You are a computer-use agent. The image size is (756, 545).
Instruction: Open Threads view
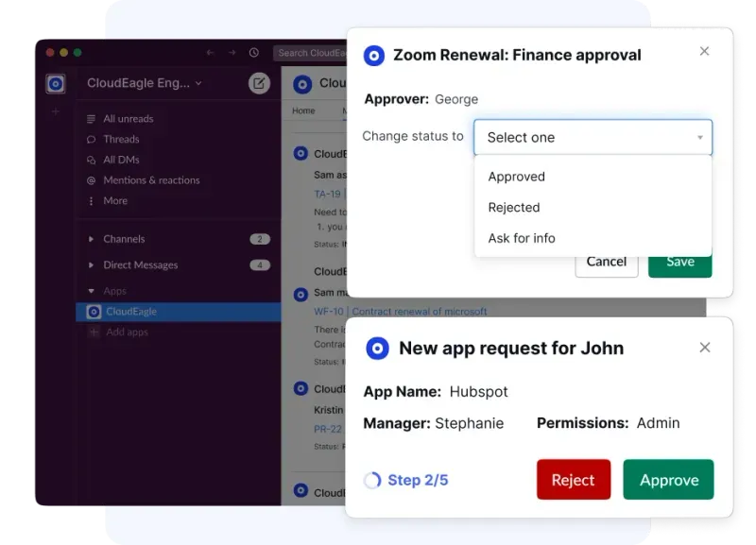point(121,140)
